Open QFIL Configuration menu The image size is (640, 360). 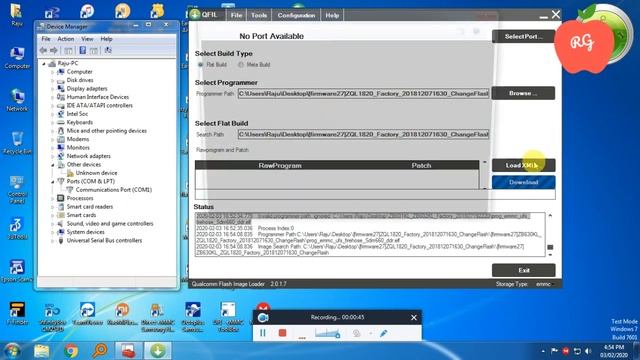tap(296, 15)
